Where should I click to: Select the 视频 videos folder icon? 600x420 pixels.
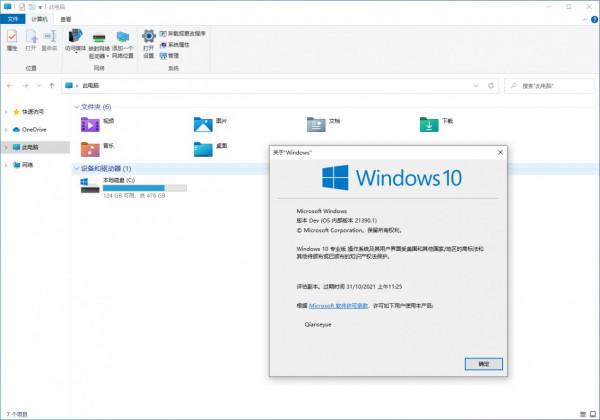90,125
